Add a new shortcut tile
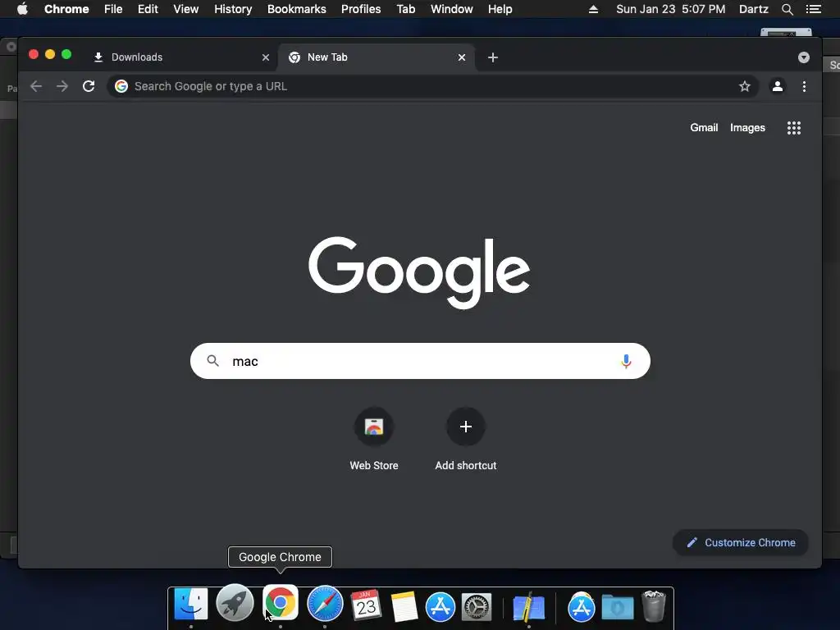The image size is (840, 630). (466, 440)
